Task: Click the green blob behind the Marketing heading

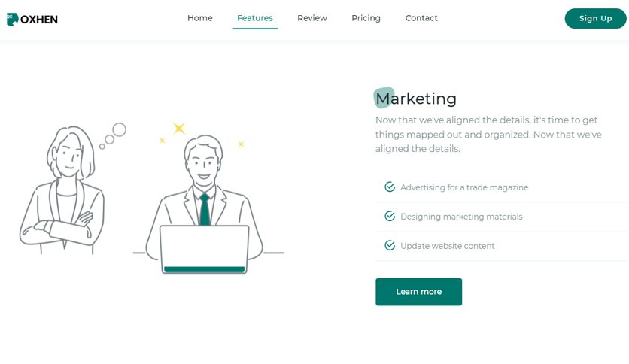Action: pos(384,98)
